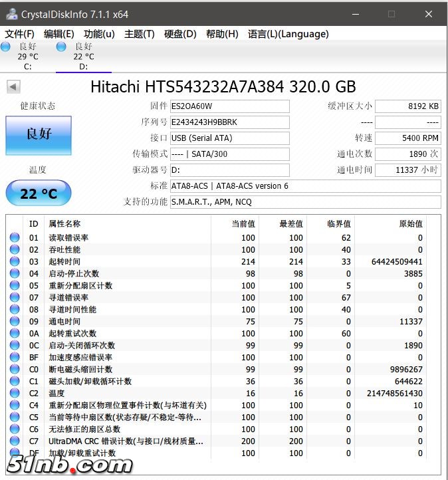The height and width of the screenshot is (480, 448).
Task: Open the 功能(u) menu
Action: click(x=99, y=34)
